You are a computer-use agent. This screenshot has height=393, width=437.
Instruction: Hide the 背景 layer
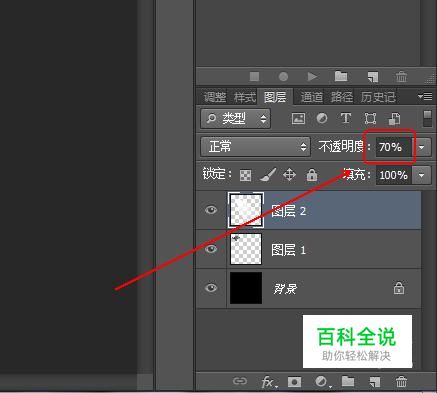(211, 288)
